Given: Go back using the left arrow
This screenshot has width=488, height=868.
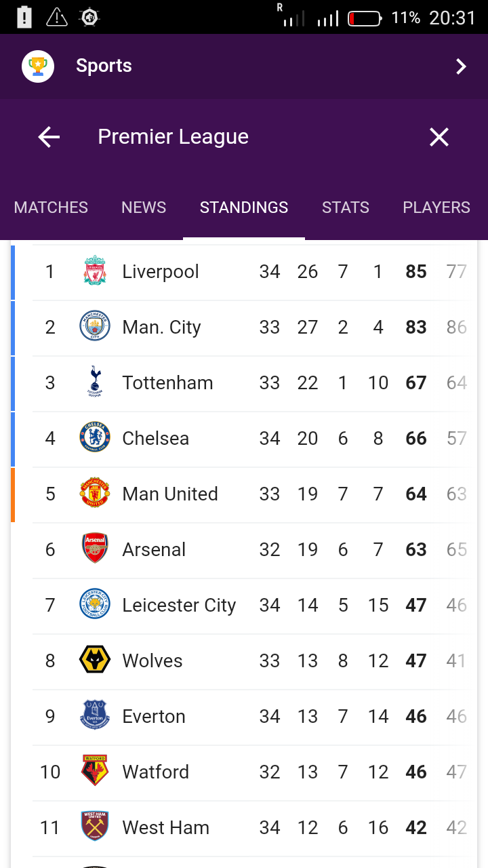Looking at the screenshot, I should click(49, 138).
